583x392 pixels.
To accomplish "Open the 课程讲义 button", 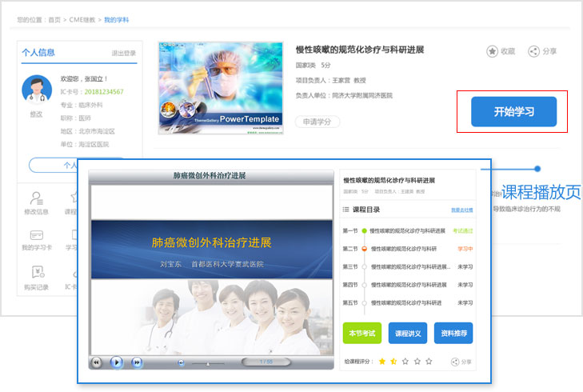I will [408, 334].
